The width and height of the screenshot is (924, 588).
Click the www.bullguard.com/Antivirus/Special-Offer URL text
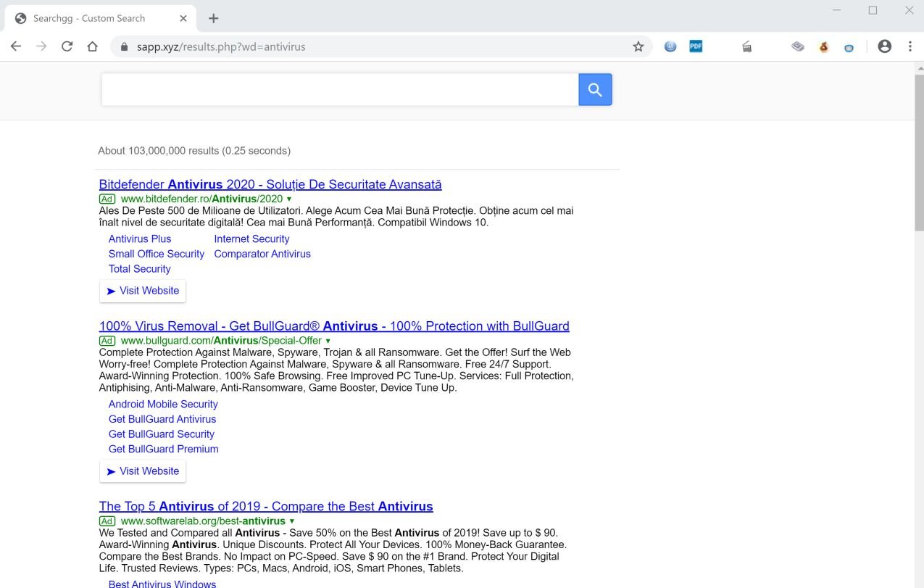tap(221, 341)
